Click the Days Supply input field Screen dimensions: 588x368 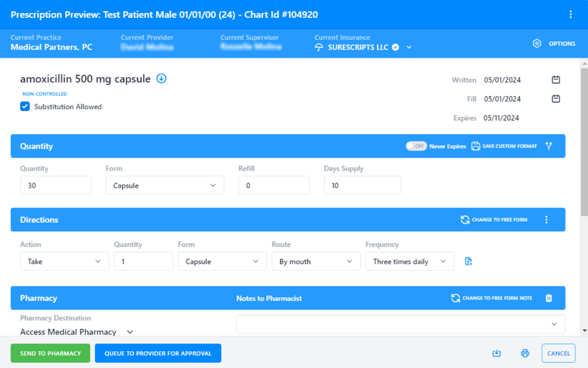tap(363, 186)
